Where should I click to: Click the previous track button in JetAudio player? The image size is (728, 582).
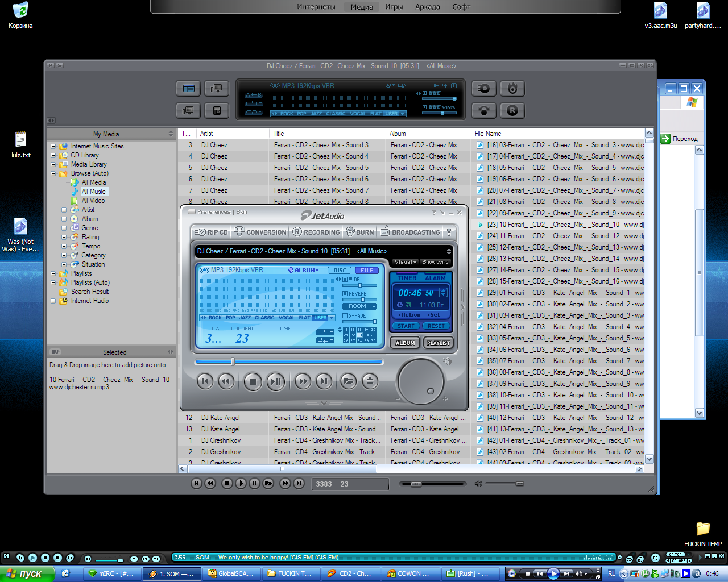(205, 381)
